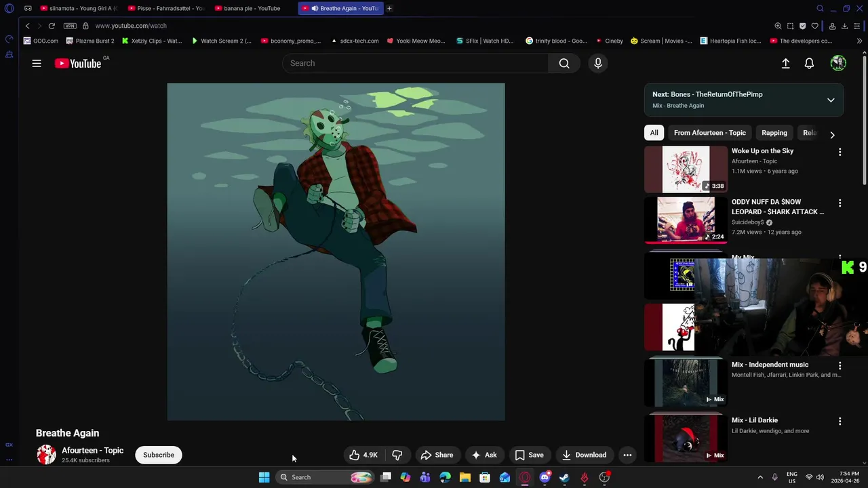Open Mix - Independent music thumbnail
This screenshot has height=488, width=868.
tap(686, 382)
